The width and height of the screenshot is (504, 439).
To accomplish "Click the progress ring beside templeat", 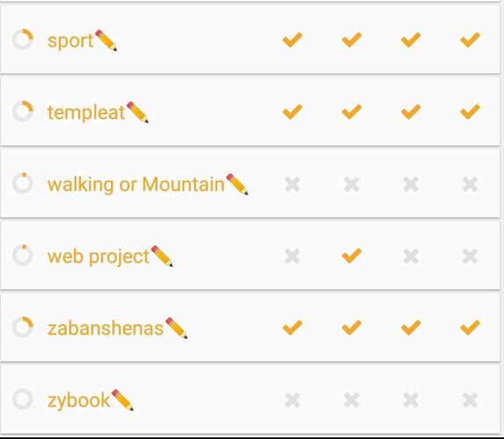I will tap(23, 112).
